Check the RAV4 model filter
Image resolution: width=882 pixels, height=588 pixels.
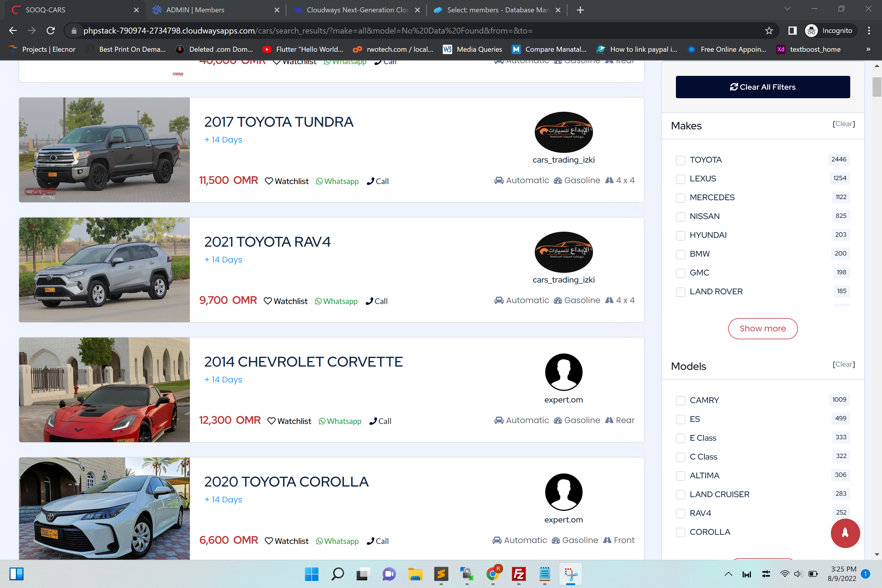(x=680, y=513)
